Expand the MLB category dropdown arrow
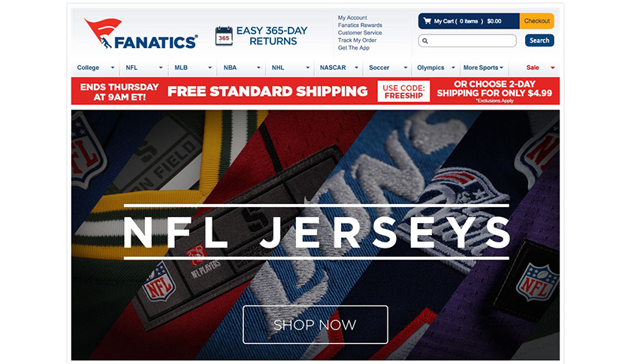The height and width of the screenshot is (364, 631). point(210,68)
